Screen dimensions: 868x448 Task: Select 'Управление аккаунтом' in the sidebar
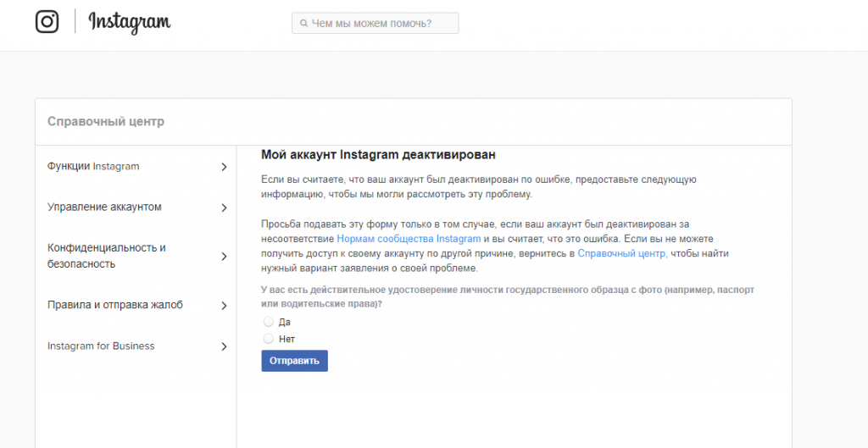pyautogui.click(x=104, y=207)
